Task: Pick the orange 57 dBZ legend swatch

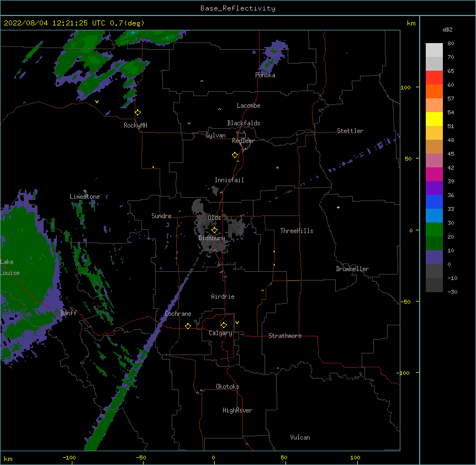Action: click(434, 91)
